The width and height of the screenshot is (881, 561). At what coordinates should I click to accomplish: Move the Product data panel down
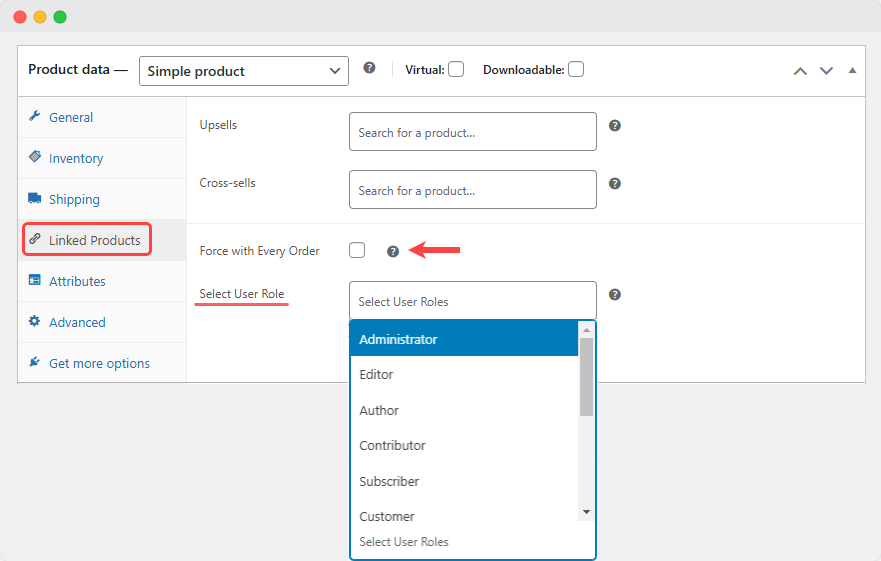(826, 71)
